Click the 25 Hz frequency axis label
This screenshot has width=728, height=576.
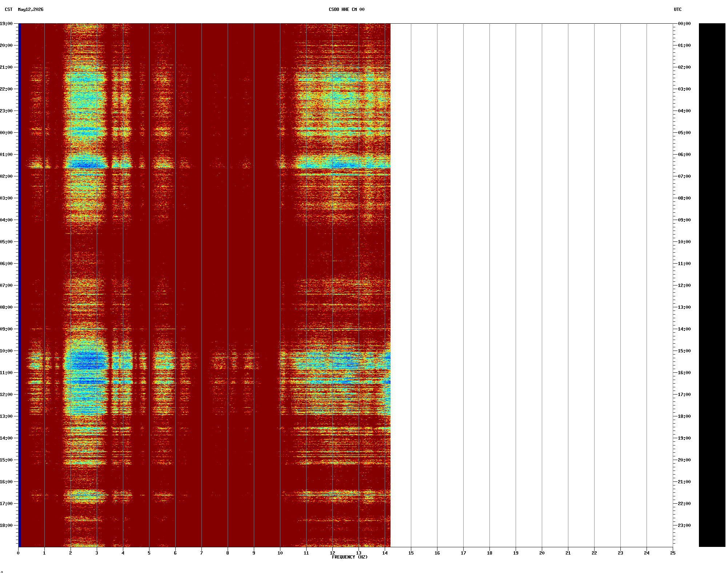[673, 553]
